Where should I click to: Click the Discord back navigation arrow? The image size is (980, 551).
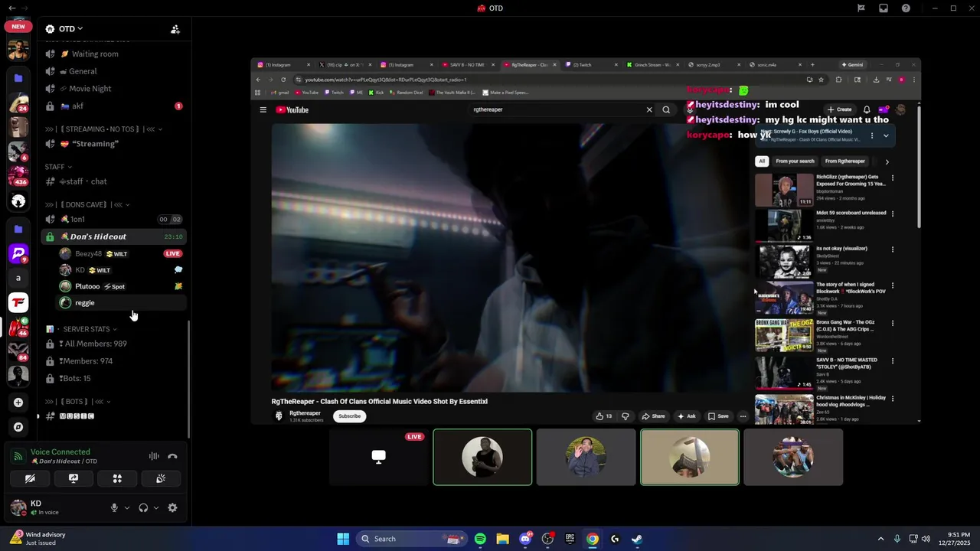click(x=11, y=8)
